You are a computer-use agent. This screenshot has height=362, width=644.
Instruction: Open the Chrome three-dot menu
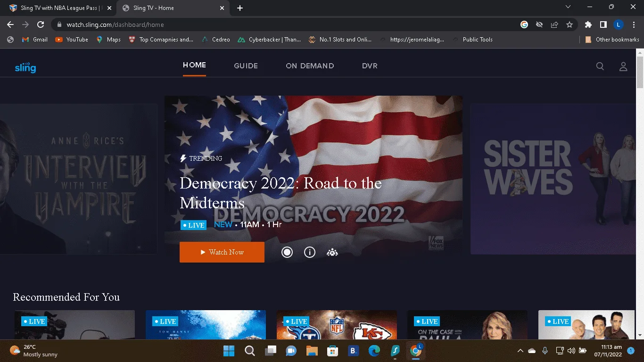click(x=633, y=25)
